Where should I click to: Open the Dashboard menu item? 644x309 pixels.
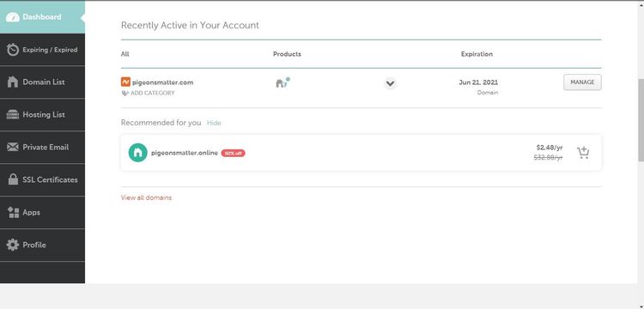click(x=42, y=17)
